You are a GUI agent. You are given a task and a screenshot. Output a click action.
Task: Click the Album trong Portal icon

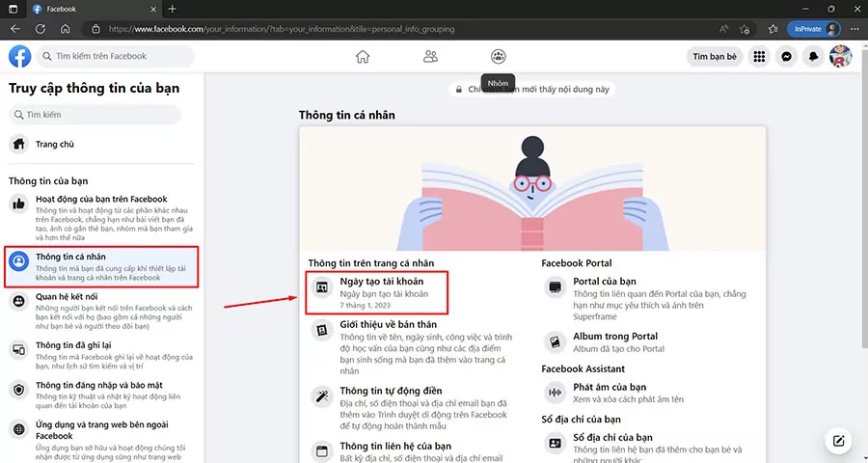click(555, 341)
